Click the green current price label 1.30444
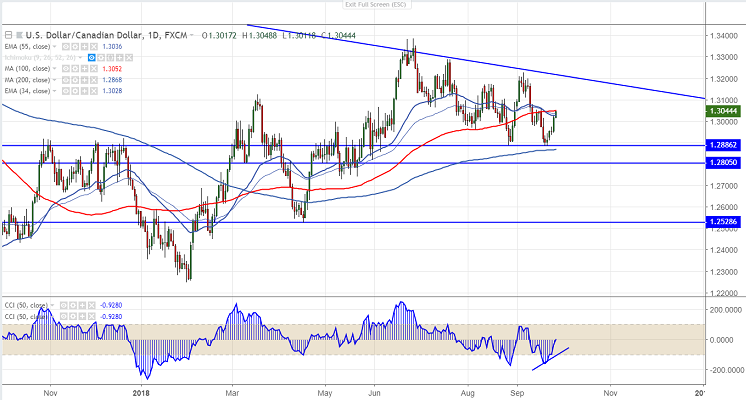This screenshot has width=746, height=400. click(x=723, y=111)
